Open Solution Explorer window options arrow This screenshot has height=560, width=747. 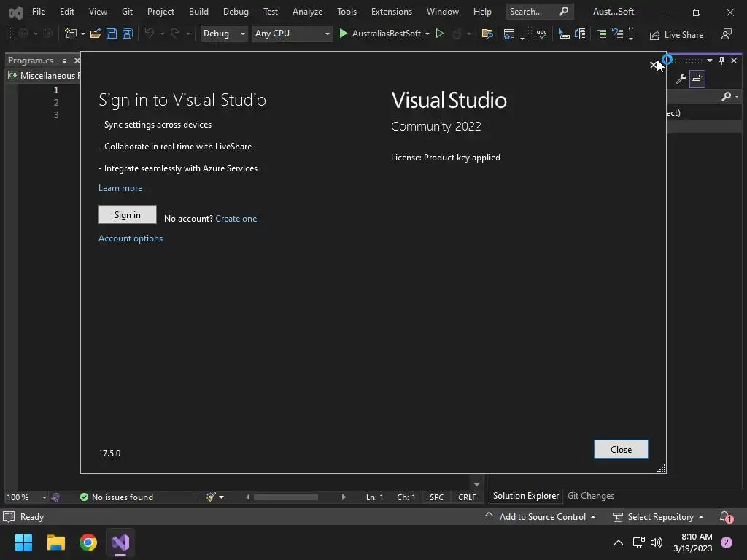point(710,61)
